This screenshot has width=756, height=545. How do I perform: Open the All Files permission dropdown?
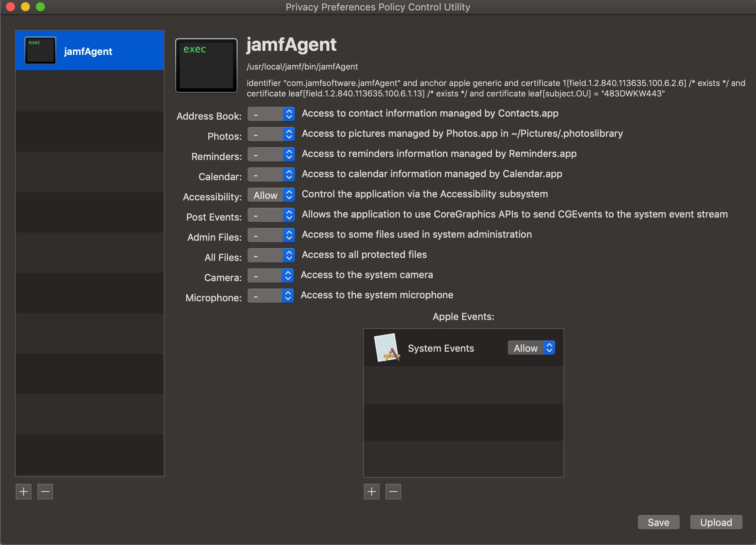[271, 256]
